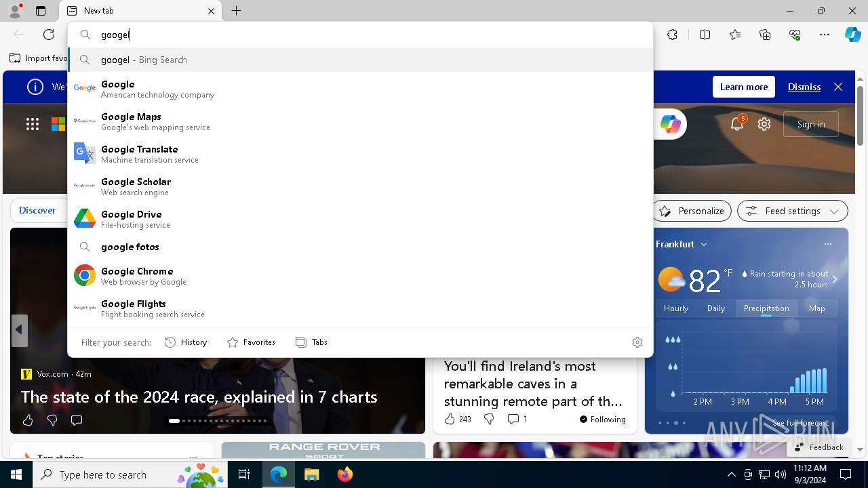The width and height of the screenshot is (868, 488).
Task: Open the tab actions menu icon
Action: [x=41, y=11]
